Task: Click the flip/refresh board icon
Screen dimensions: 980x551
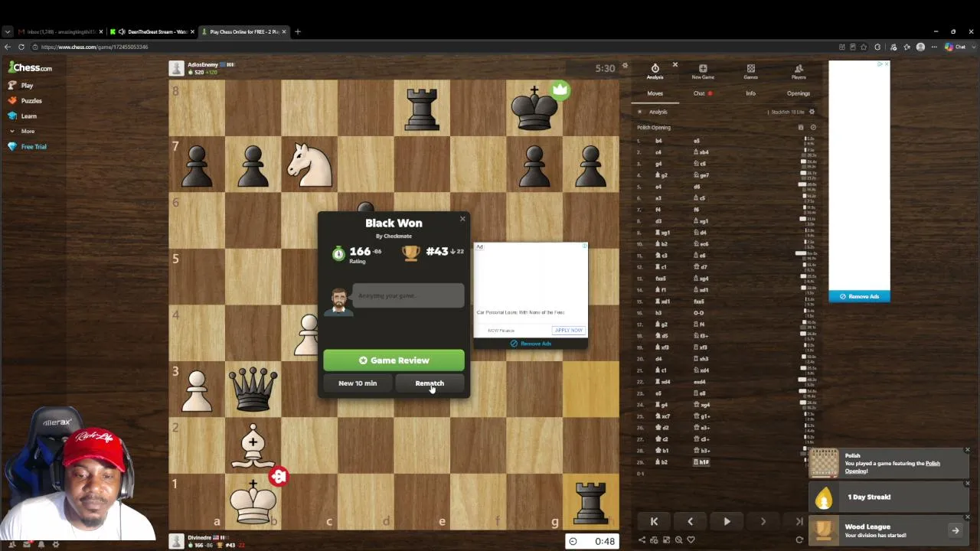Action: 799,540
